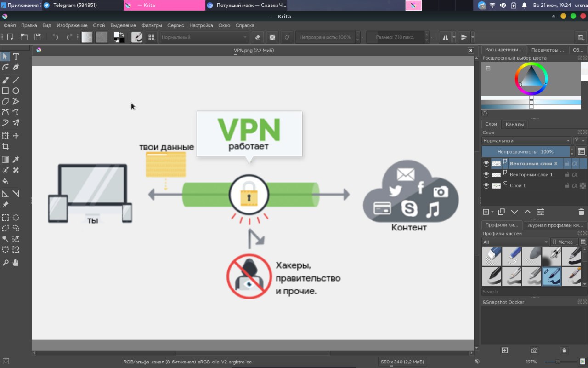This screenshot has width=588, height=368.
Task: Toggle eraser mode in toolbar
Action: pyautogui.click(x=257, y=37)
